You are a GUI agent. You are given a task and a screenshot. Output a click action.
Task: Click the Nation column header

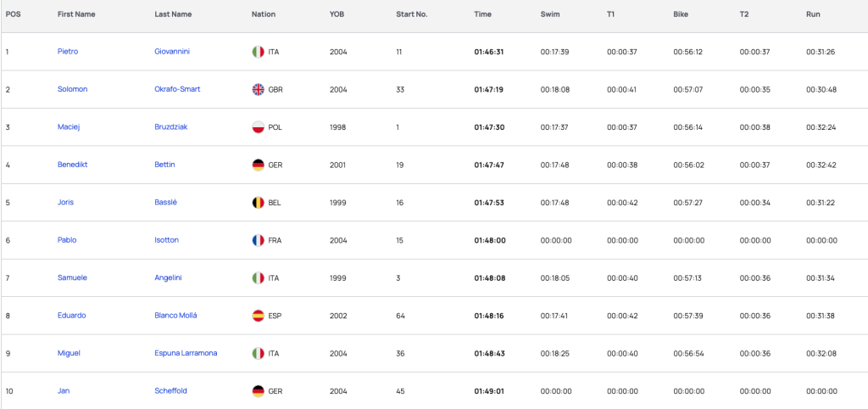(x=264, y=14)
